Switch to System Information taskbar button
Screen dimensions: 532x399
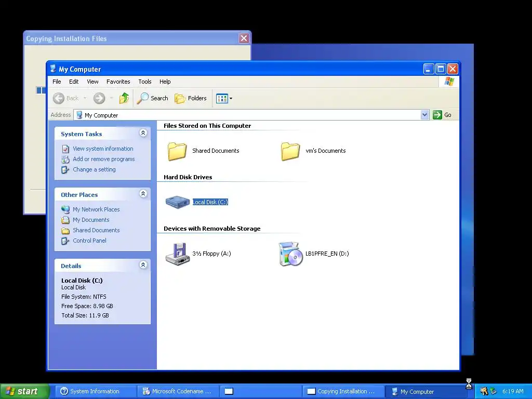point(96,391)
